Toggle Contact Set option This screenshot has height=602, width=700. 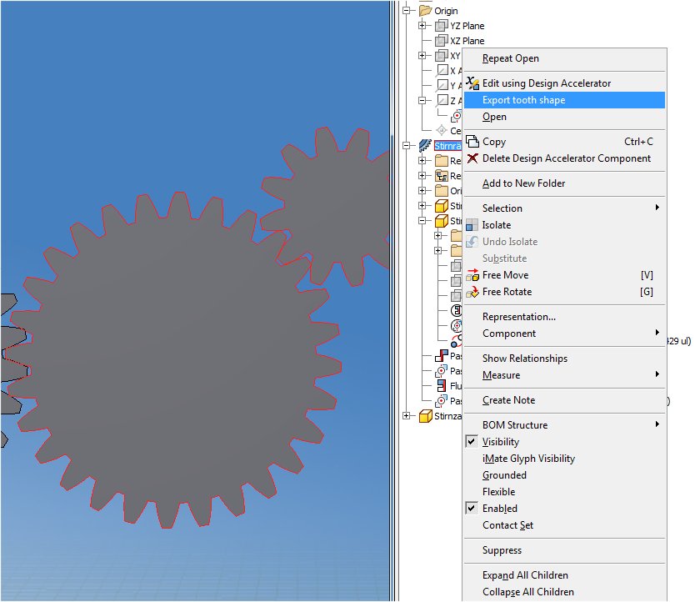point(564,525)
